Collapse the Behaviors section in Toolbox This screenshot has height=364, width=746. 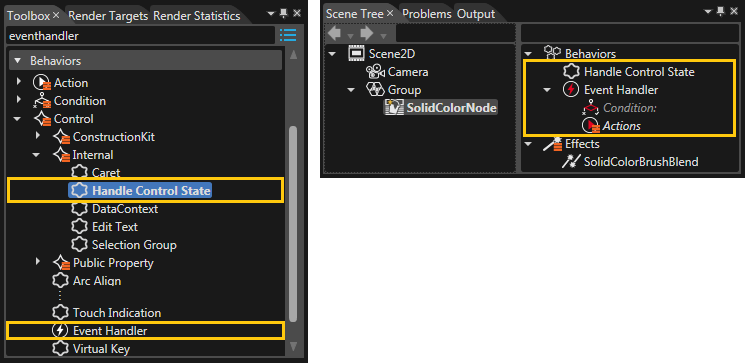tap(18, 61)
